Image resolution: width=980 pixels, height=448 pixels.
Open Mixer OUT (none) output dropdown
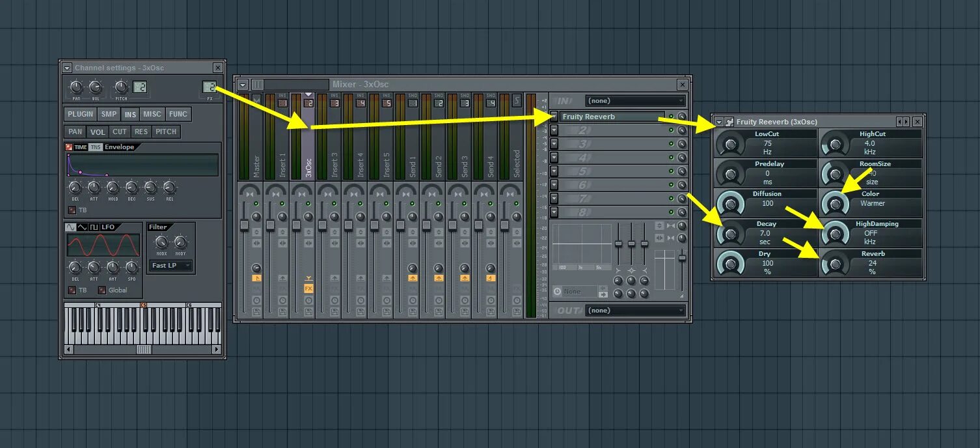[636, 311]
